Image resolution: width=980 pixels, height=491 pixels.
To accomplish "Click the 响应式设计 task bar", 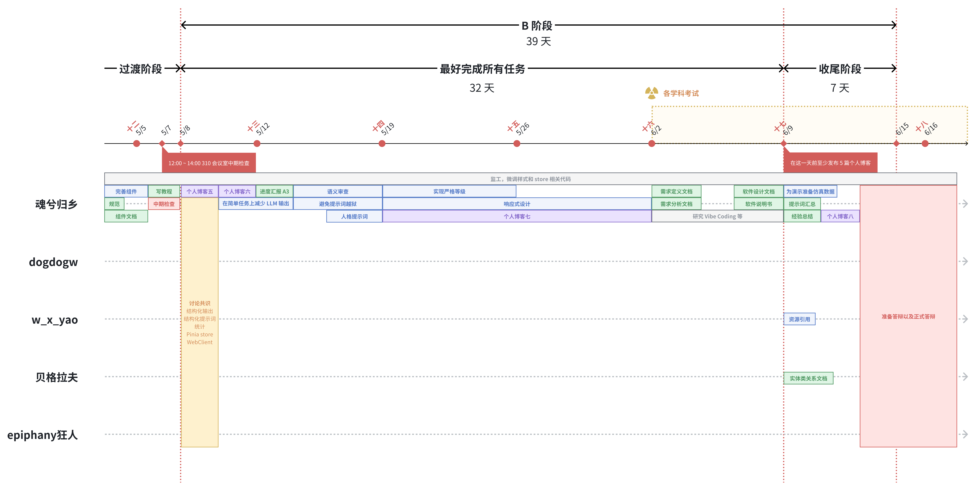I will [516, 204].
